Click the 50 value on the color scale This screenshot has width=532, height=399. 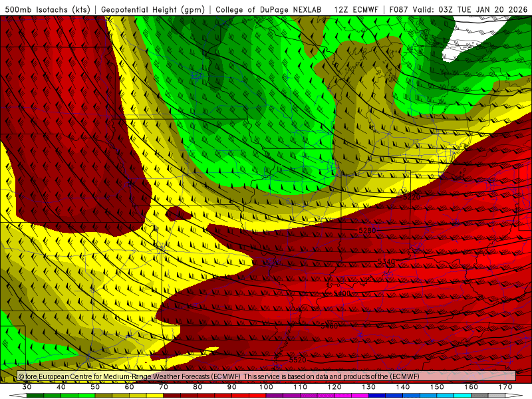coord(95,387)
